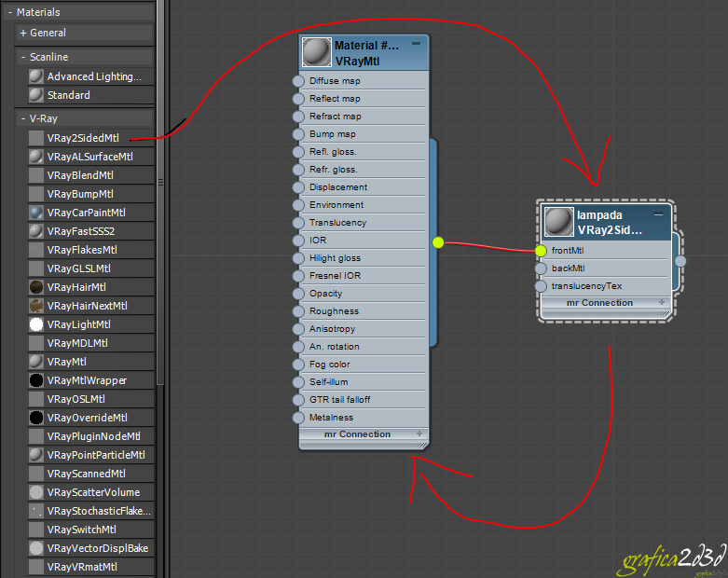The image size is (728, 578).
Task: Click the VRayBlendMtl icon
Action: [x=36, y=175]
